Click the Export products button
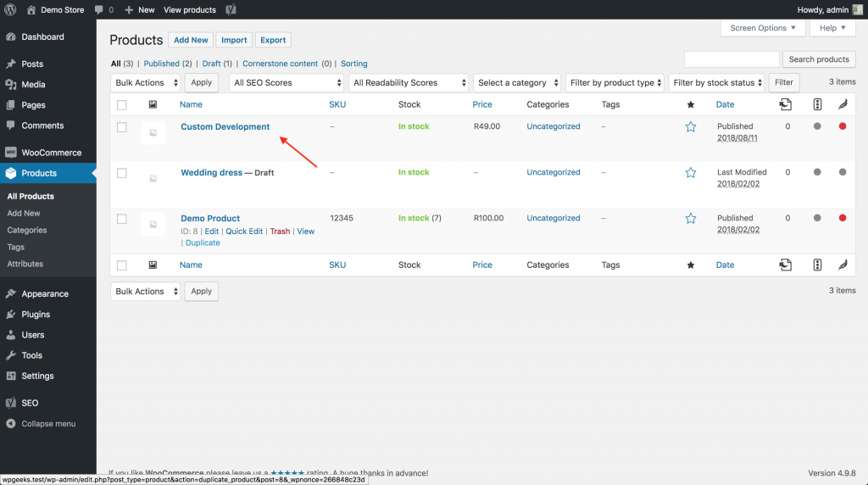 273,40
